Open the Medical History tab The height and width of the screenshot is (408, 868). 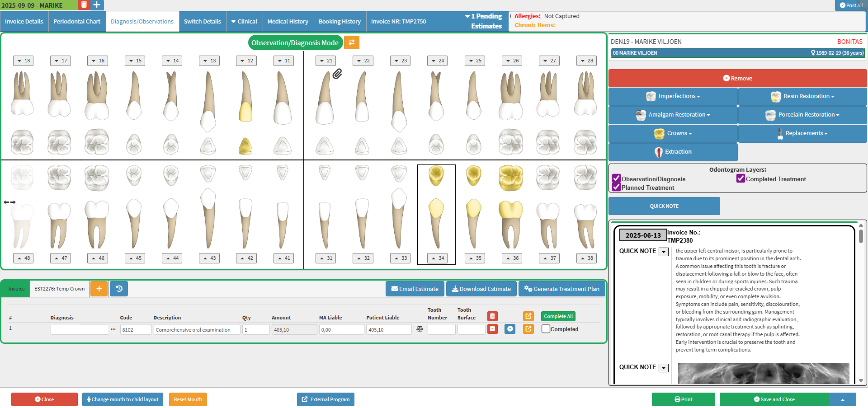pos(288,21)
